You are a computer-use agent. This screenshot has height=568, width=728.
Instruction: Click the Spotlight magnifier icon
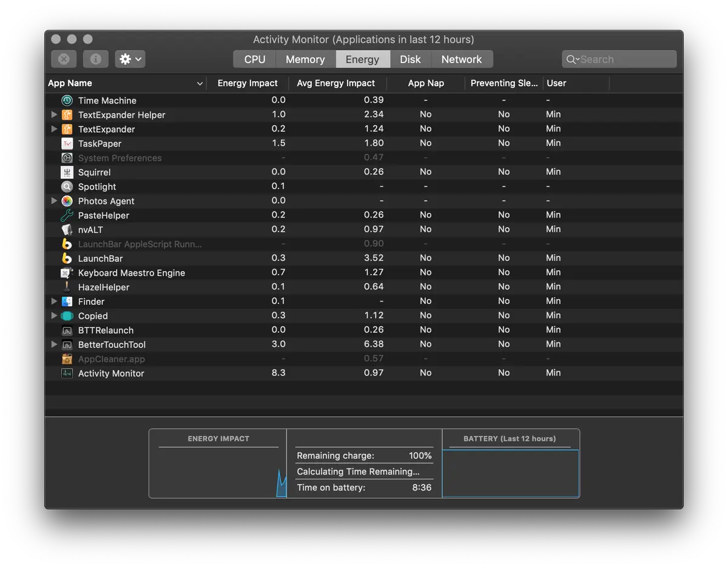pyautogui.click(x=67, y=187)
